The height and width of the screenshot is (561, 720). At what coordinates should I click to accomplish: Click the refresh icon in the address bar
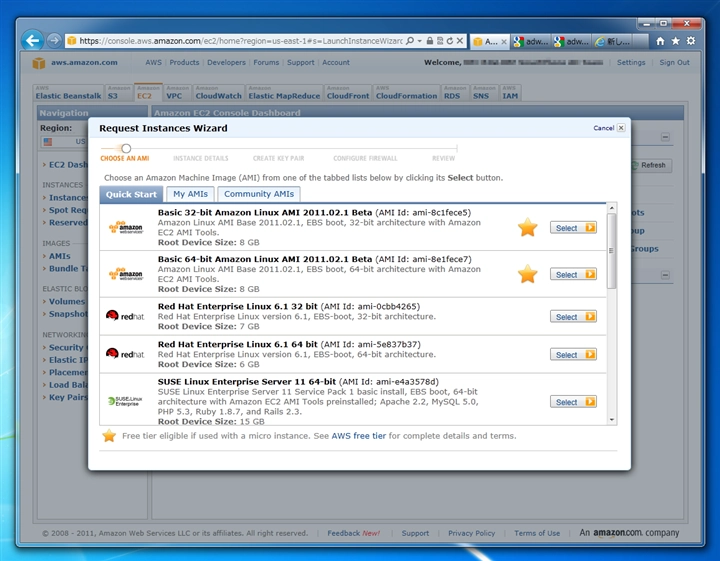pyautogui.click(x=450, y=41)
